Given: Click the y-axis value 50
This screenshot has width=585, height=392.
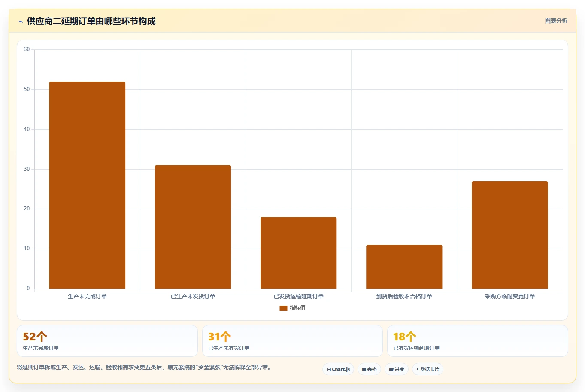Looking at the screenshot, I should (x=27, y=89).
